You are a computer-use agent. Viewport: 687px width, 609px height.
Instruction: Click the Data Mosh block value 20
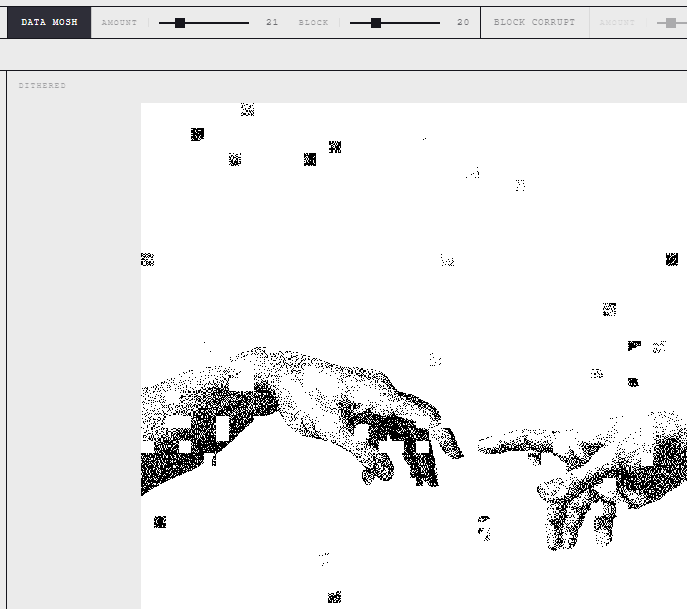(x=463, y=22)
